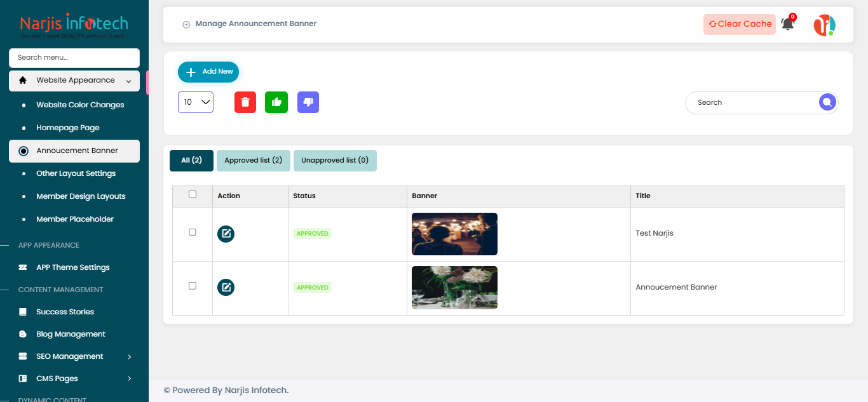The height and width of the screenshot is (402, 868).
Task: Expand the SEO Management submenu arrow
Action: click(x=130, y=357)
